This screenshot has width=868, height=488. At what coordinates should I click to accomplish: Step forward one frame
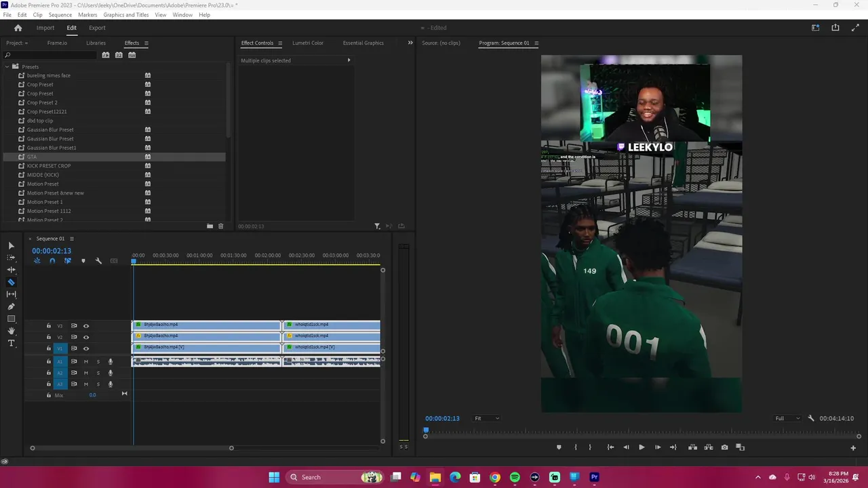click(658, 447)
